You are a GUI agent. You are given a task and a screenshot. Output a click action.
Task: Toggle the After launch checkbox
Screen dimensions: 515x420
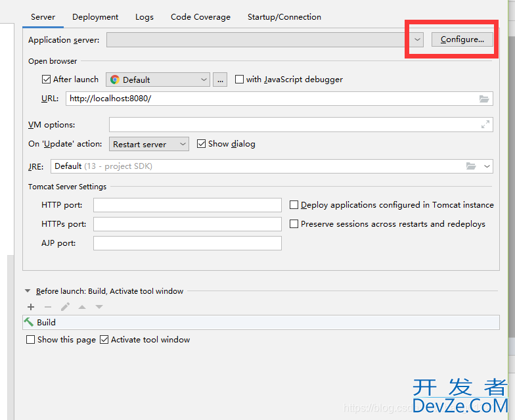[x=46, y=79]
